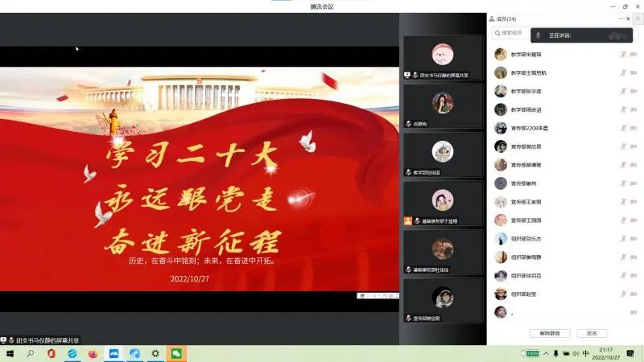Click the Tencent Meeting taskbar icon
Screen dimensions: 644x362
(x=114, y=353)
